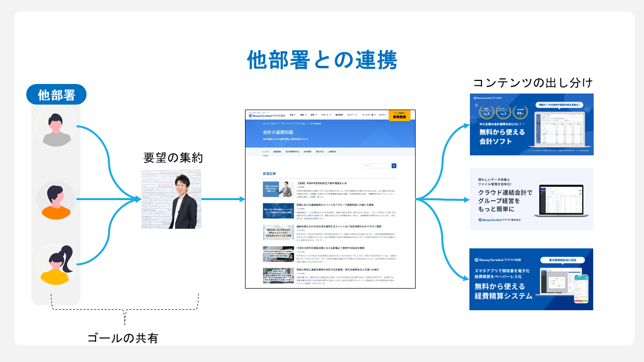Click the ponytail yellow-shirt avatar icon
This screenshot has height=362, width=644.
(55, 264)
